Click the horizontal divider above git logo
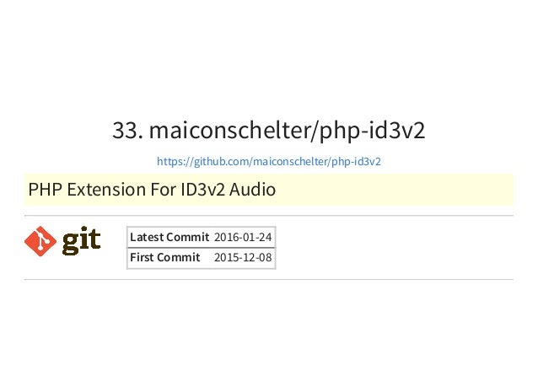 (x=269, y=216)
